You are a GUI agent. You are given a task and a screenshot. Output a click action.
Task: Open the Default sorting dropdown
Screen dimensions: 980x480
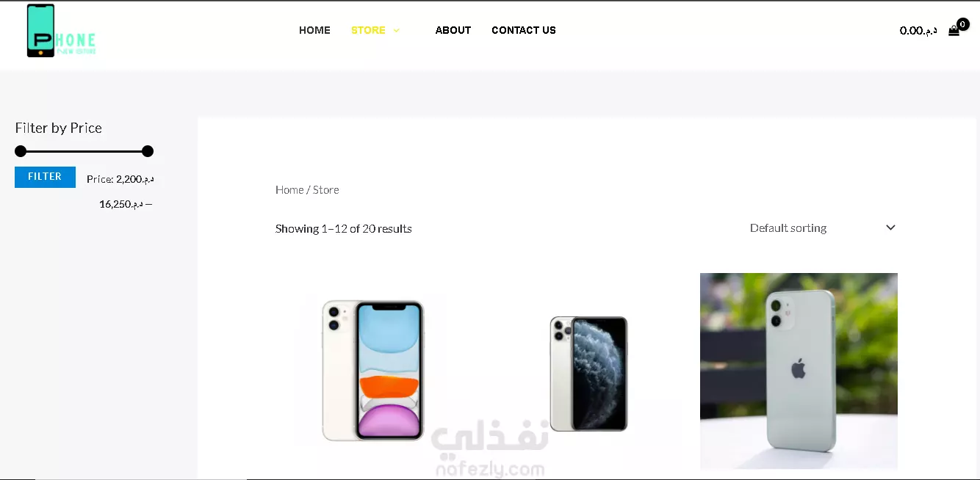tap(823, 228)
